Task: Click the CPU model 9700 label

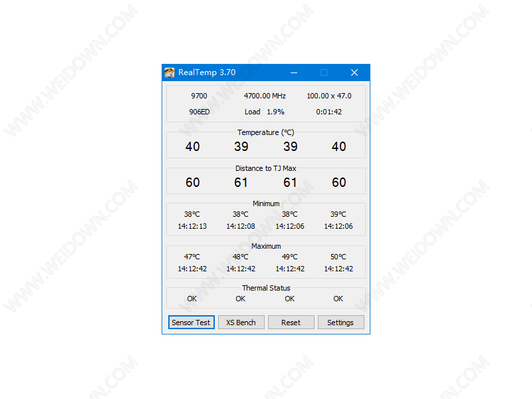Action: [199, 96]
